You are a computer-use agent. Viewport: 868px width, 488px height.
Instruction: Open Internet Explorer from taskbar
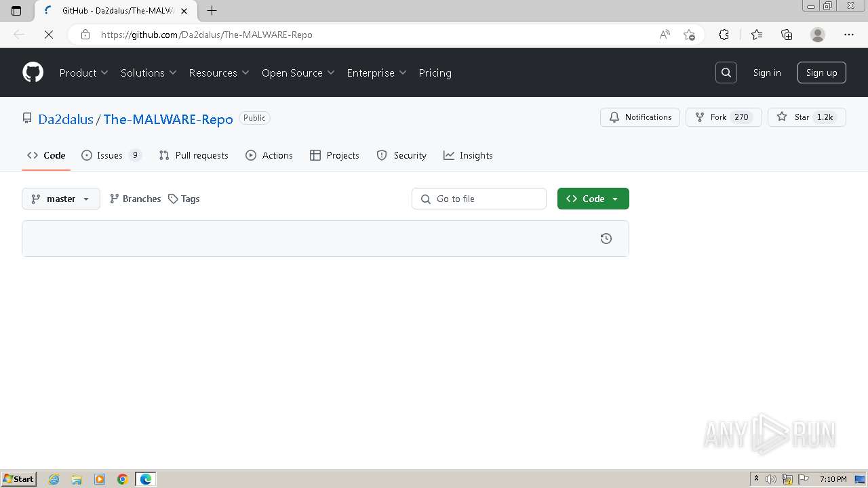54,479
